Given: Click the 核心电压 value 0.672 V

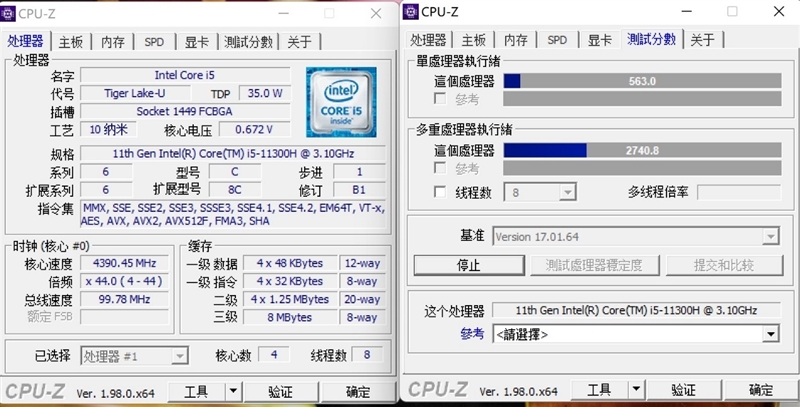Looking at the screenshot, I should 255,130.
